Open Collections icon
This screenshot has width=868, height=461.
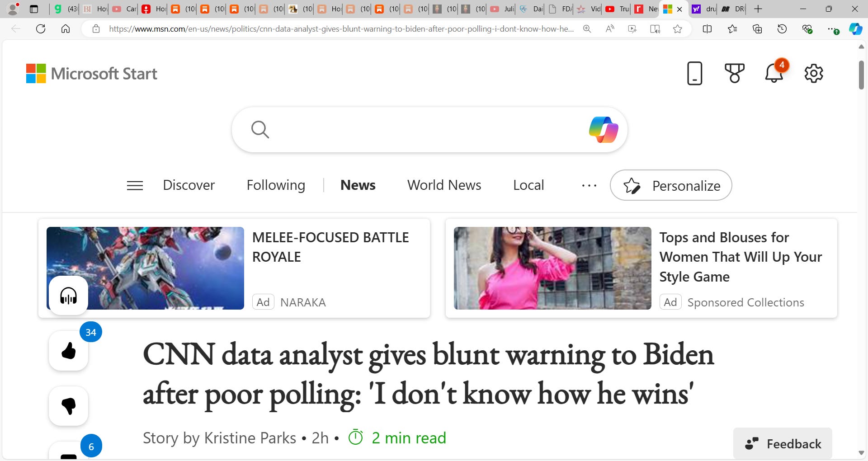[x=757, y=29]
